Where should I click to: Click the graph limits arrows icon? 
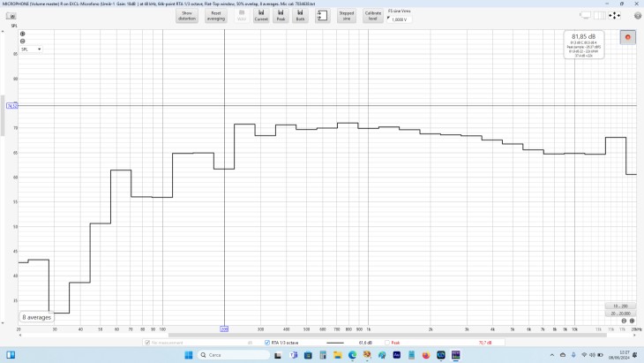click(x=614, y=16)
